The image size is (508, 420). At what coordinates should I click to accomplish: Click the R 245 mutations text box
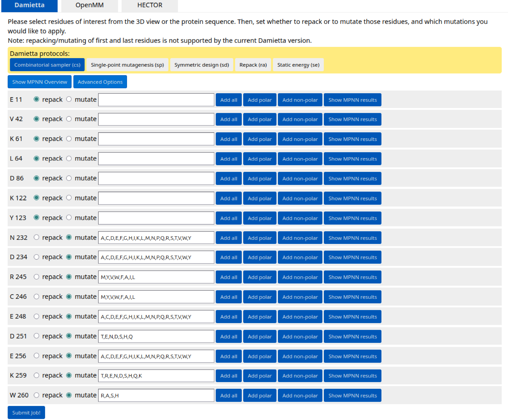pyautogui.click(x=156, y=277)
